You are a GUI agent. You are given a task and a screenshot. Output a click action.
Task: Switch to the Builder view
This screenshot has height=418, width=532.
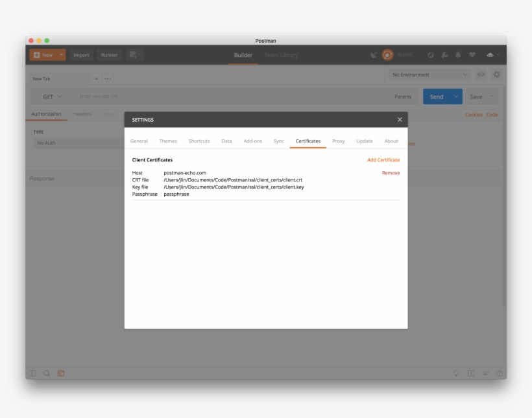[x=243, y=55]
